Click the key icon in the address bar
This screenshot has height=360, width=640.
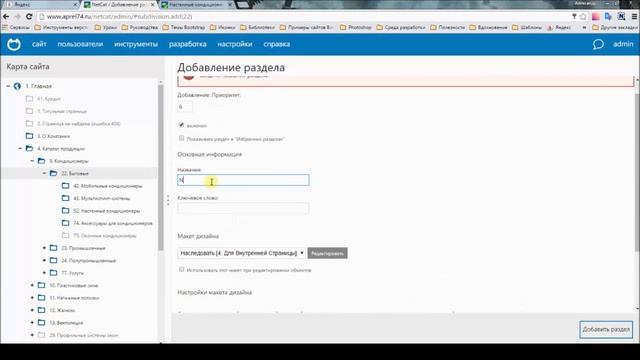[x=574, y=16]
